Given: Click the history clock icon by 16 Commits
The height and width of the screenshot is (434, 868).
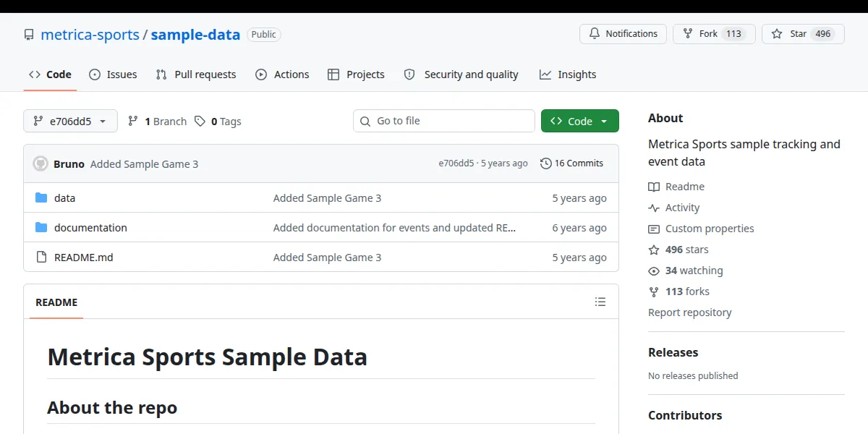Looking at the screenshot, I should [546, 163].
